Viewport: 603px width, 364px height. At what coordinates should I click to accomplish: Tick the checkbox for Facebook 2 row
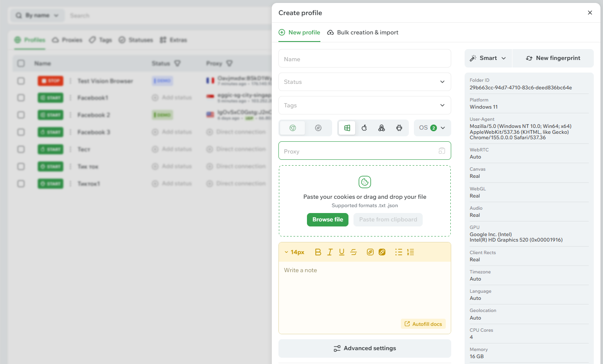click(21, 115)
